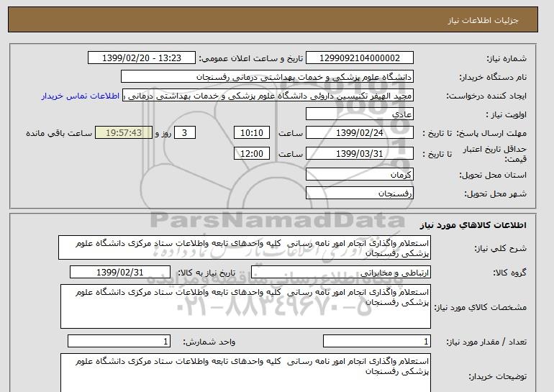The width and height of the screenshot is (554, 392).
Task: Click the deadline time field 10:10
Action: click(x=252, y=133)
